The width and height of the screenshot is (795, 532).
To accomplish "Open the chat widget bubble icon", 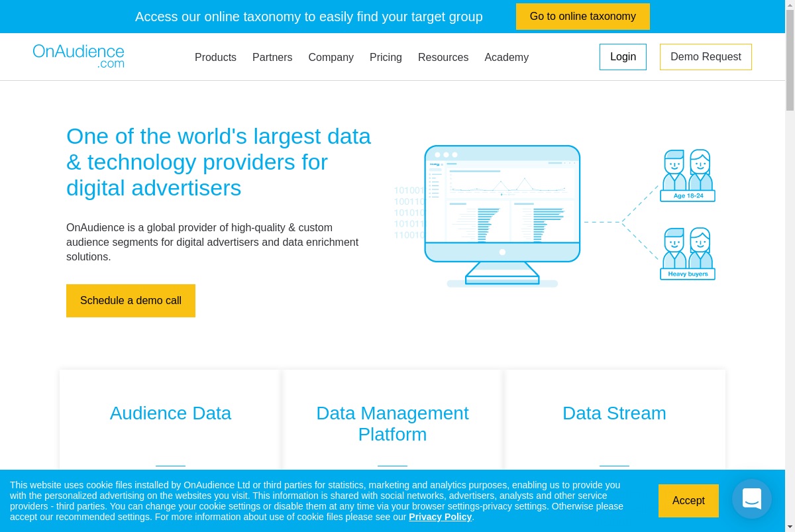I will pos(752,499).
